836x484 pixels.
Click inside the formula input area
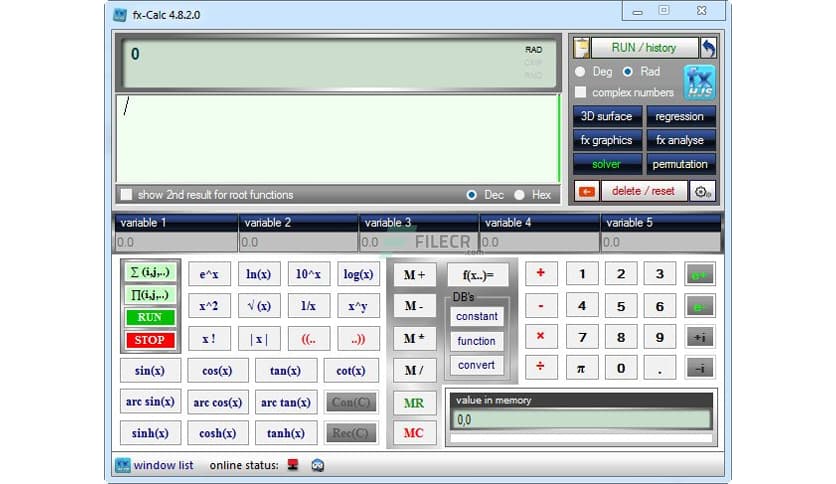pos(337,139)
